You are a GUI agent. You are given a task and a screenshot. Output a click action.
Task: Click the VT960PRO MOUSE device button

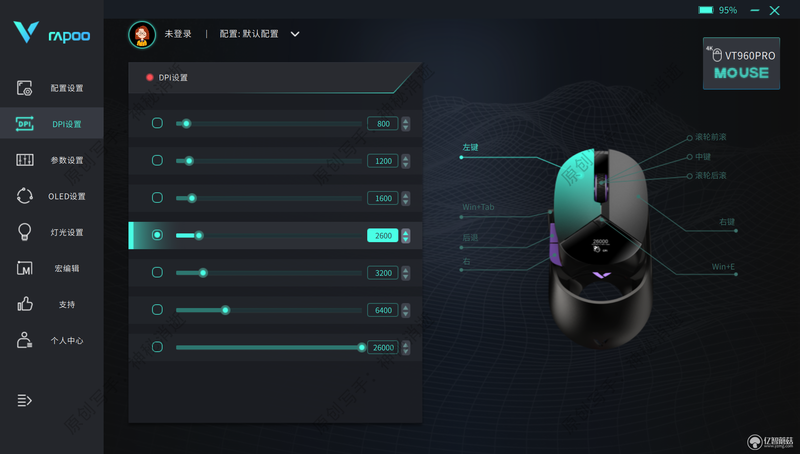[741, 64]
